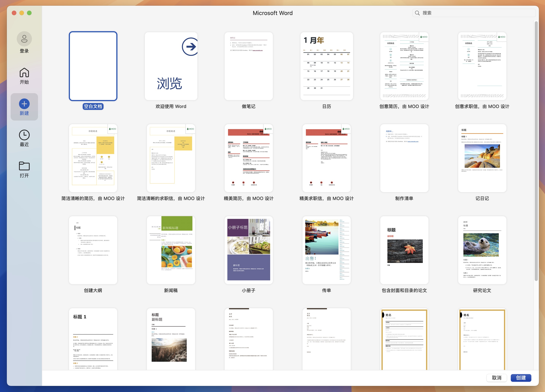Select the 创建大纲 template
This screenshot has width=545, height=392.
[93, 250]
